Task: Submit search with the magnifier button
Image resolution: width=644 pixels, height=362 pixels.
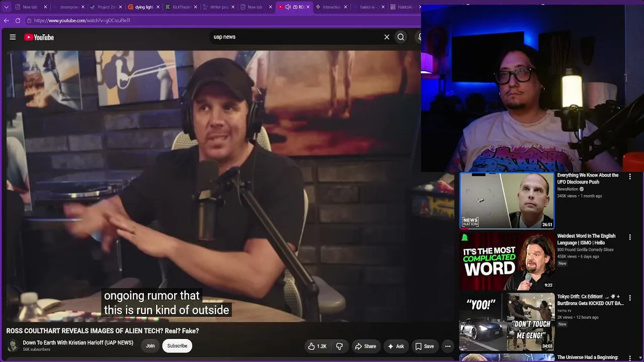Action: (401, 37)
